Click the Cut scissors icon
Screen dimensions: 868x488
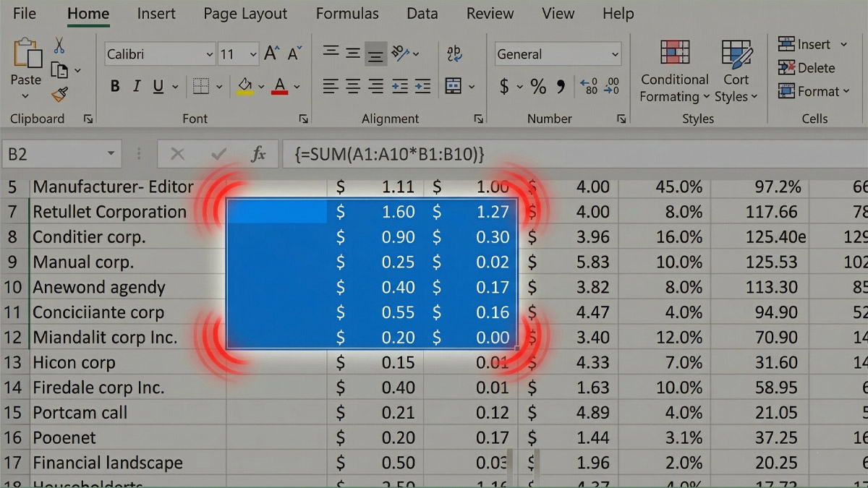tap(59, 45)
